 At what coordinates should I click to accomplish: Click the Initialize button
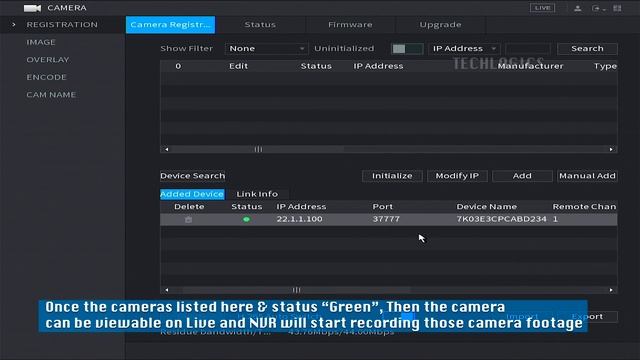tap(392, 176)
